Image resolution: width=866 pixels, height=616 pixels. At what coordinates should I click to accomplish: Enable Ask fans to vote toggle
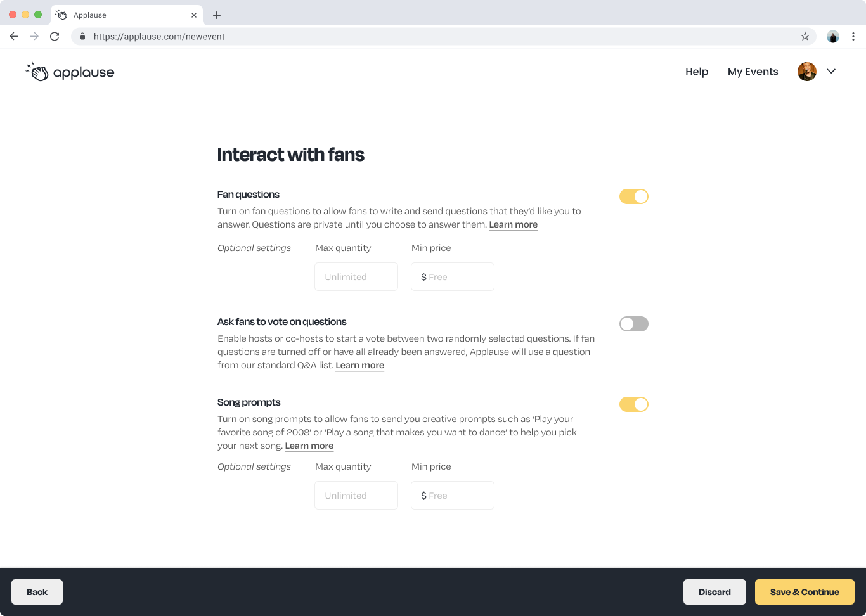pos(634,324)
